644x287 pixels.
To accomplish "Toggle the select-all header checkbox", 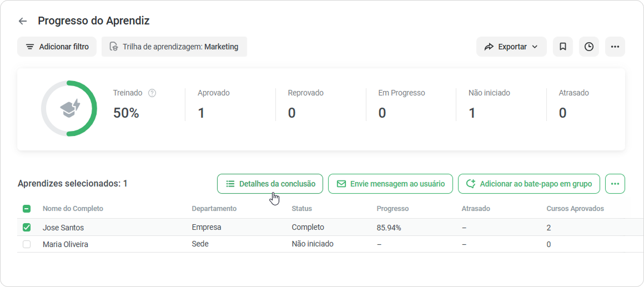I will click(27, 209).
